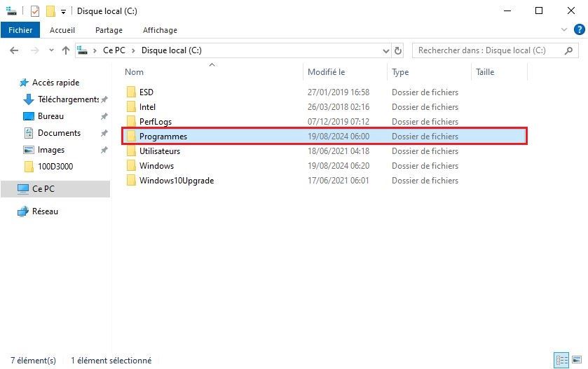This screenshot has height=369, width=588.
Task: Click the Back navigation arrow
Action: [14, 50]
